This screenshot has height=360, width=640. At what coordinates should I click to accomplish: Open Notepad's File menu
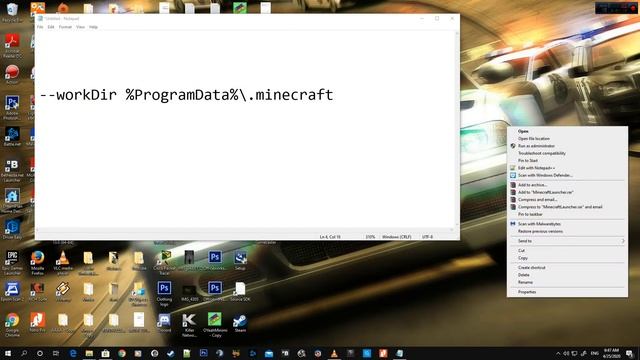tap(40, 27)
